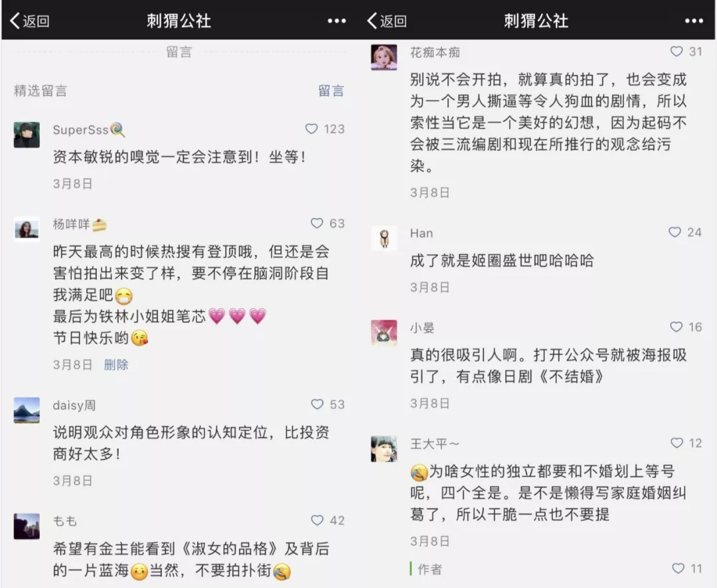Tap heart icon on Han comment
Image resolution: width=717 pixels, height=588 pixels.
tap(675, 232)
